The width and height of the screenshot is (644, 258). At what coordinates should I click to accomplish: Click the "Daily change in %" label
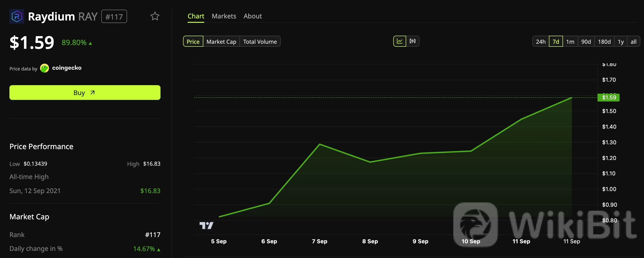[x=36, y=249]
